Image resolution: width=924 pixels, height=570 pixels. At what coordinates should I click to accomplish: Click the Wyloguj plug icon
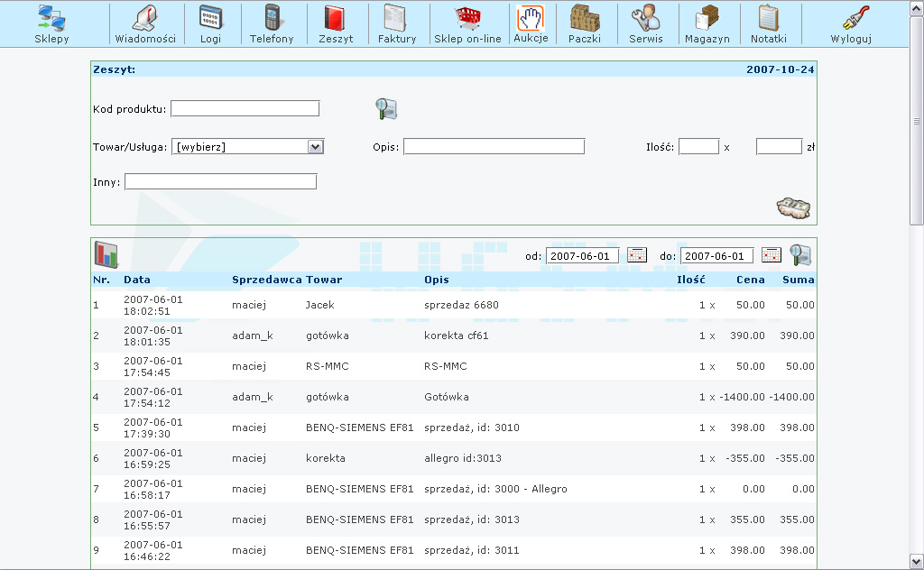(x=855, y=18)
